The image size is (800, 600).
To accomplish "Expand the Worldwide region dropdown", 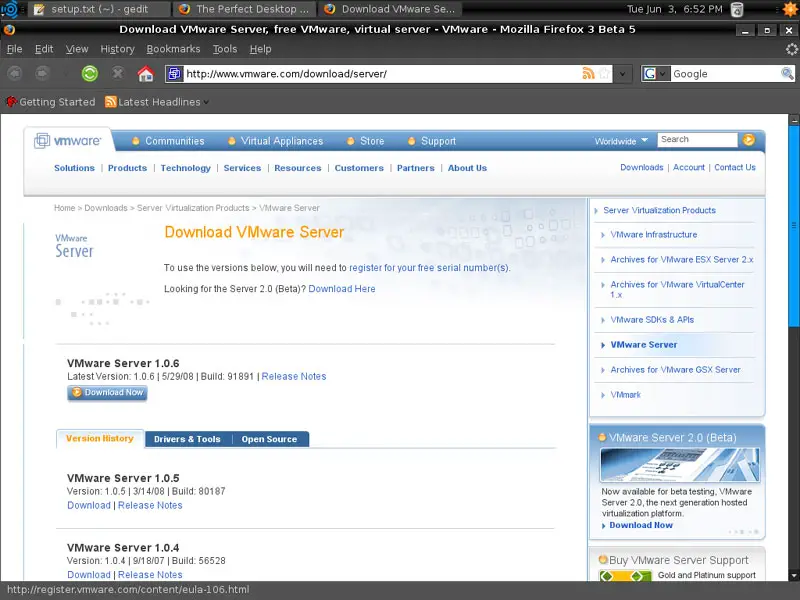I will (620, 141).
